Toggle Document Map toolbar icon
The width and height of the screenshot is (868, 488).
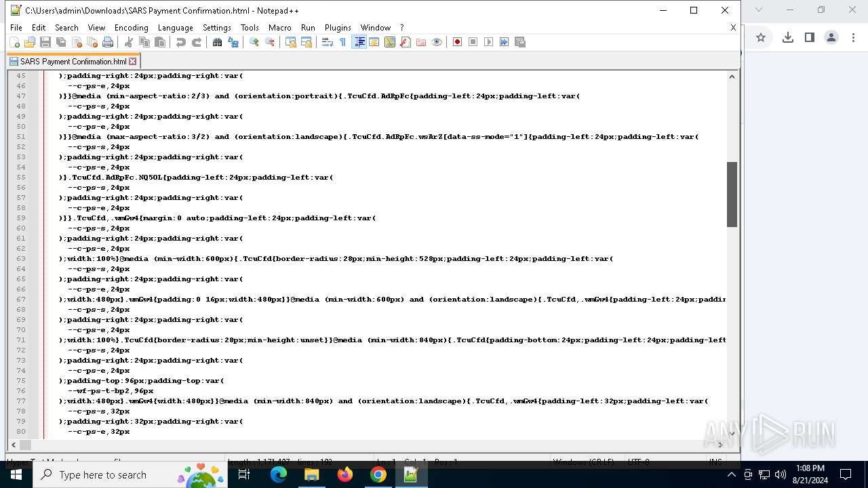click(x=390, y=42)
